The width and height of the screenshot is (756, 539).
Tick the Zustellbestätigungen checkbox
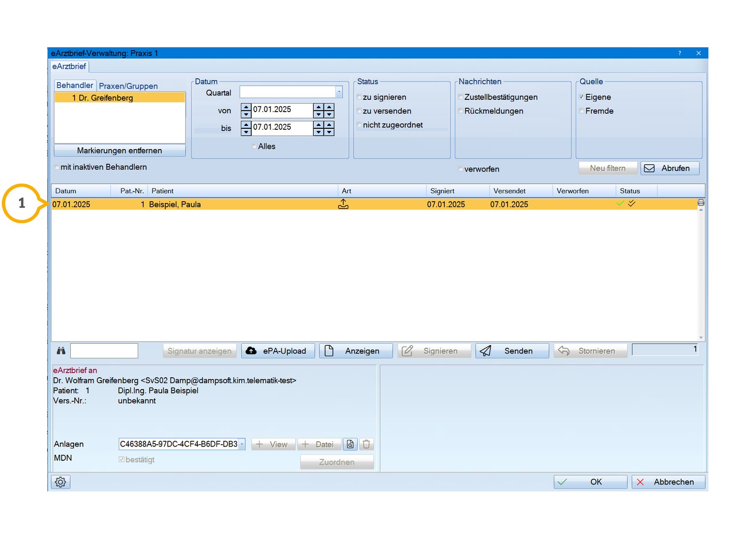click(461, 97)
